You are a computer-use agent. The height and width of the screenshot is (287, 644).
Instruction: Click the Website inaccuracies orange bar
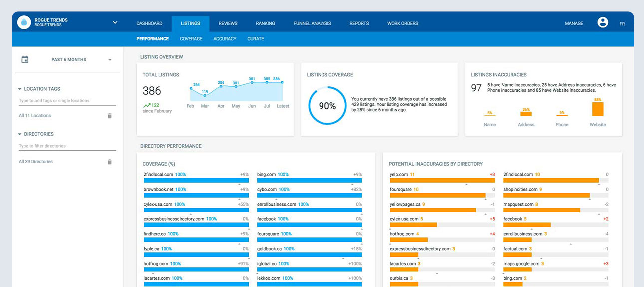pyautogui.click(x=597, y=109)
